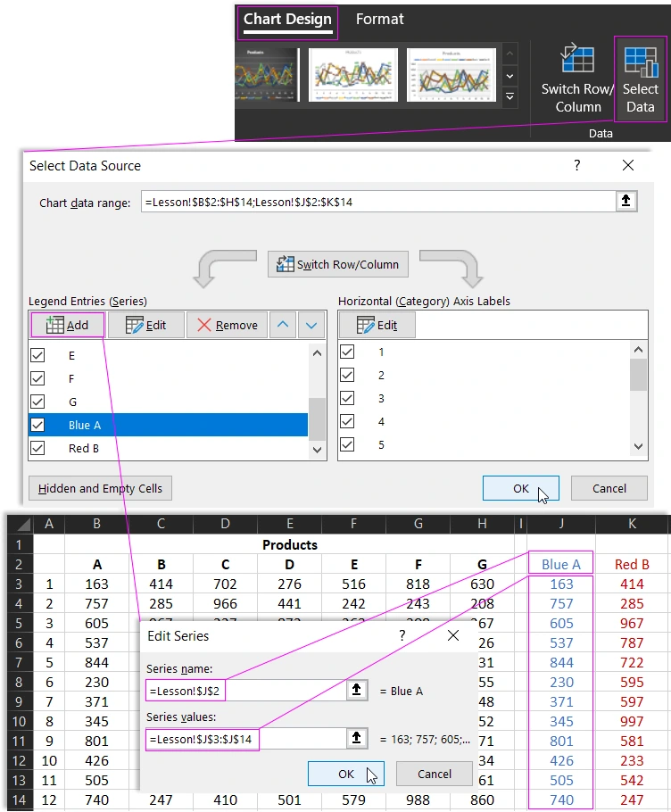Click cell B7 with value 844
This screenshot has width=671, height=812.
click(97, 662)
